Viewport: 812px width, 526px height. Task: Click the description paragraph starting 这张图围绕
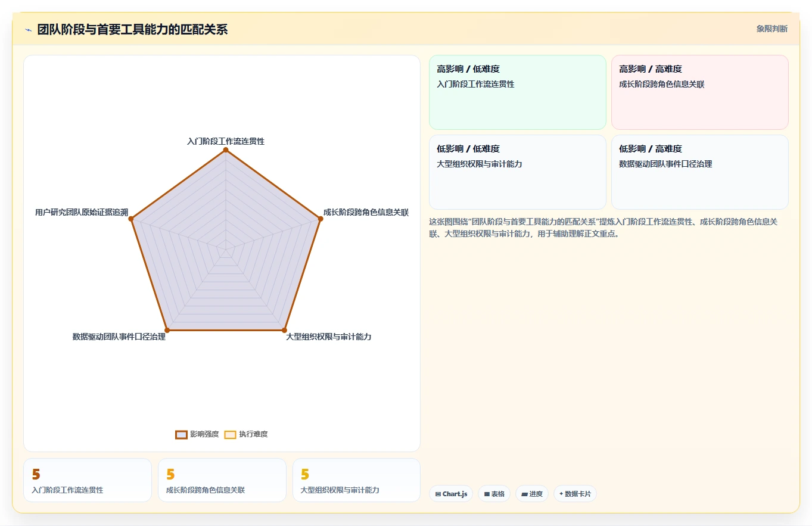click(603, 228)
